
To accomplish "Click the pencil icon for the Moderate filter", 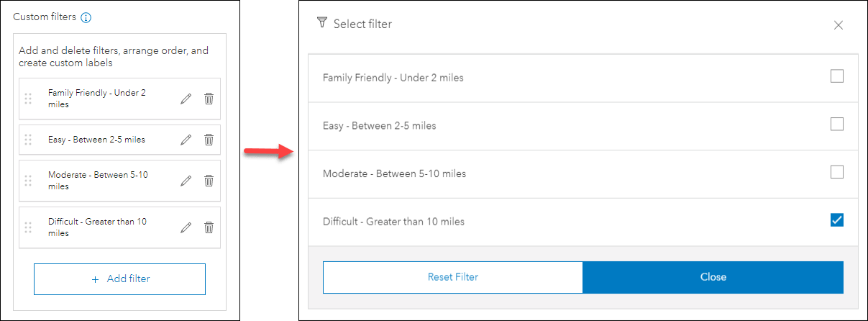I will [186, 181].
